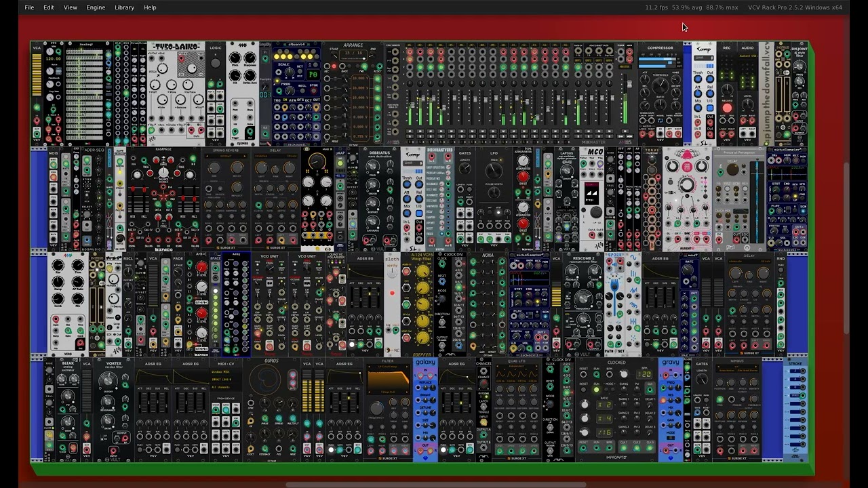Image resolution: width=868 pixels, height=488 pixels.
Task: Toggle the REC button on ARRANGE module
Action: [x=334, y=66]
